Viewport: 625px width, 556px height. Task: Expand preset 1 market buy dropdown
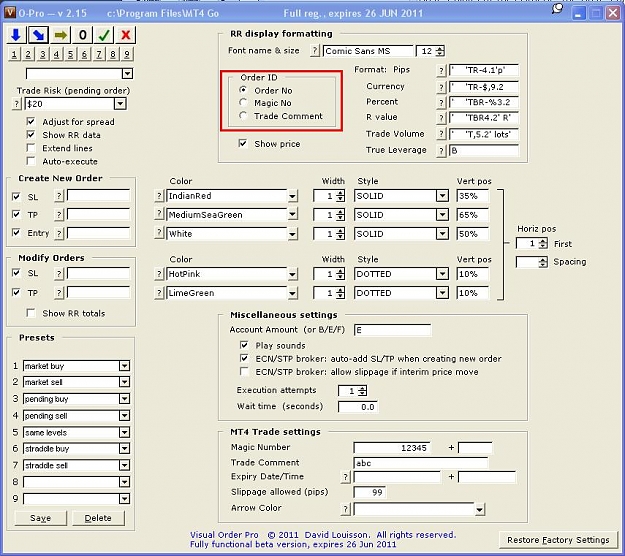click(x=124, y=366)
